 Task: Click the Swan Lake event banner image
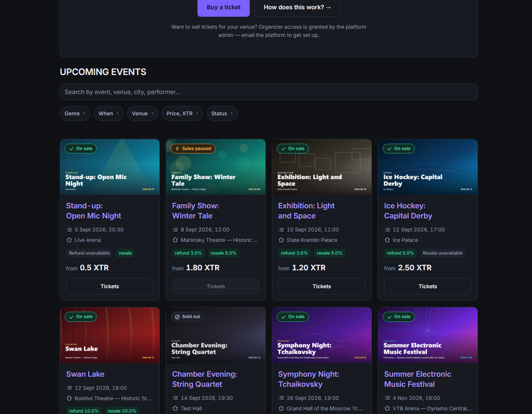(x=109, y=335)
